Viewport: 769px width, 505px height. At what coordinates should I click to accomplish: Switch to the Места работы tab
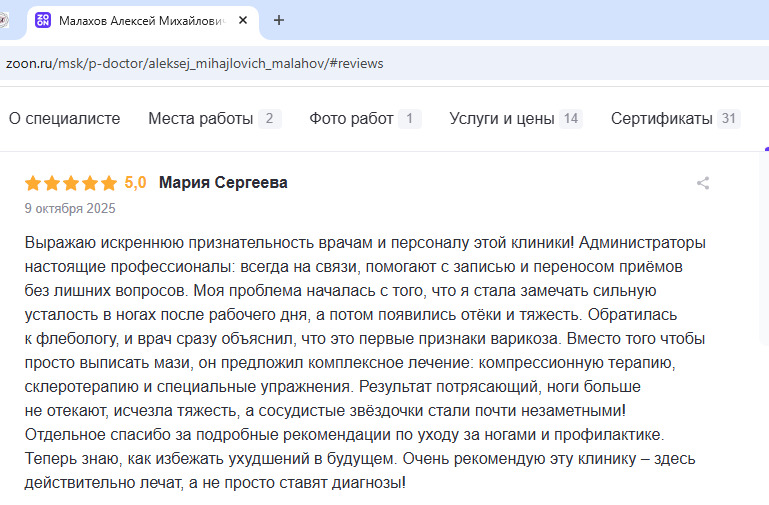click(x=200, y=118)
